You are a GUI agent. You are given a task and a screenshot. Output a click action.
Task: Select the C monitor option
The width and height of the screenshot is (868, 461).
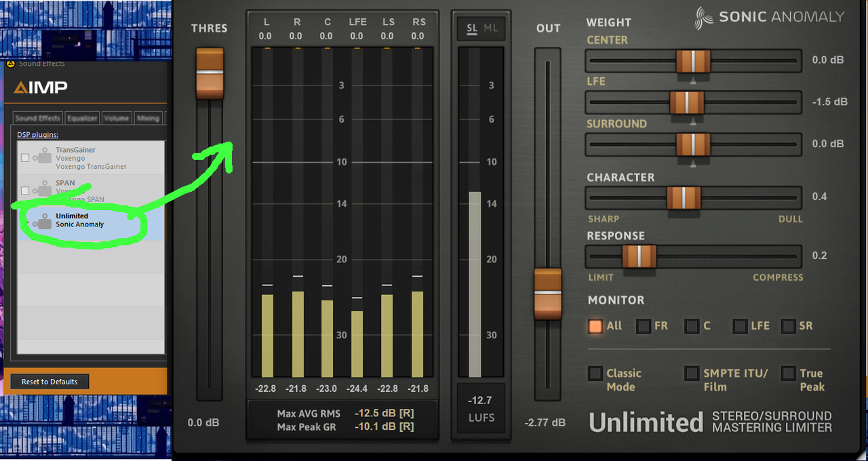(691, 326)
